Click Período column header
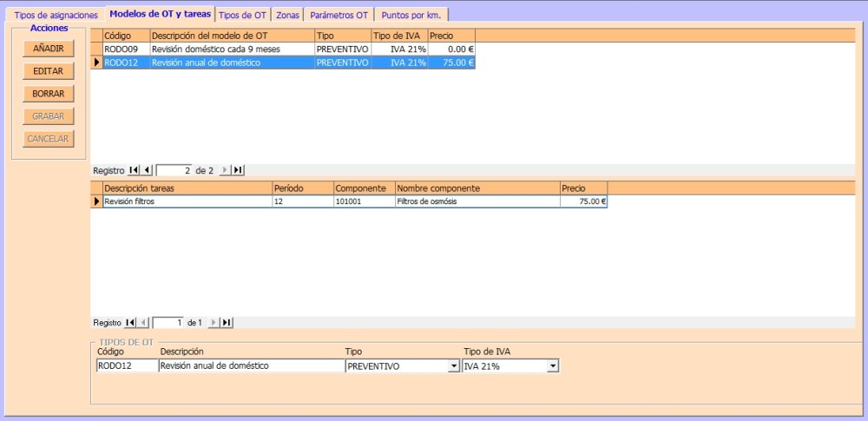This screenshot has width=868, height=421. coord(303,188)
